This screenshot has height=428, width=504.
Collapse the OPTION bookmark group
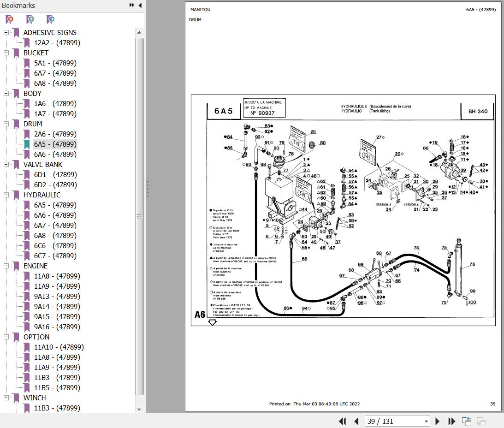click(x=6, y=337)
